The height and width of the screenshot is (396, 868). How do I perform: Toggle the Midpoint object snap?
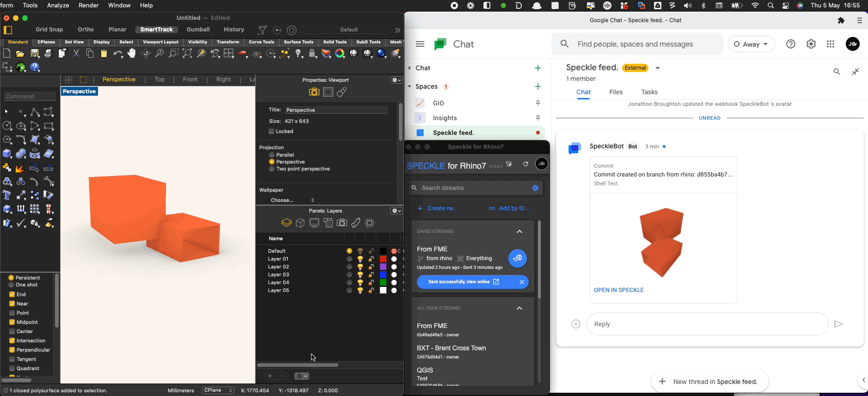[12, 322]
